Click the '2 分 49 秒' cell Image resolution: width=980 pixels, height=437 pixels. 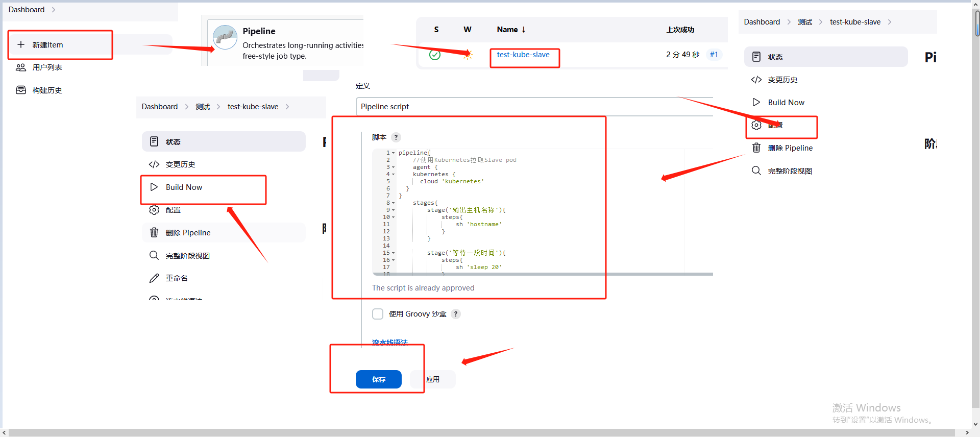[683, 55]
